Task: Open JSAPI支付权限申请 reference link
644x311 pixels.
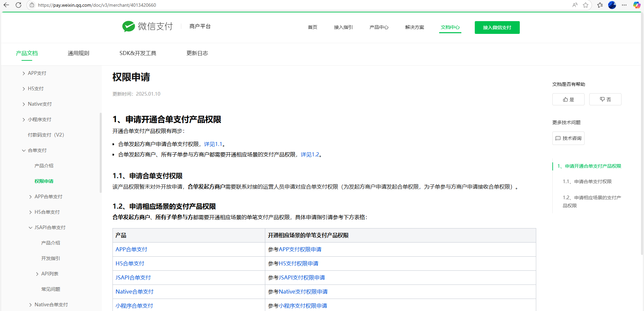Action: (x=302, y=277)
